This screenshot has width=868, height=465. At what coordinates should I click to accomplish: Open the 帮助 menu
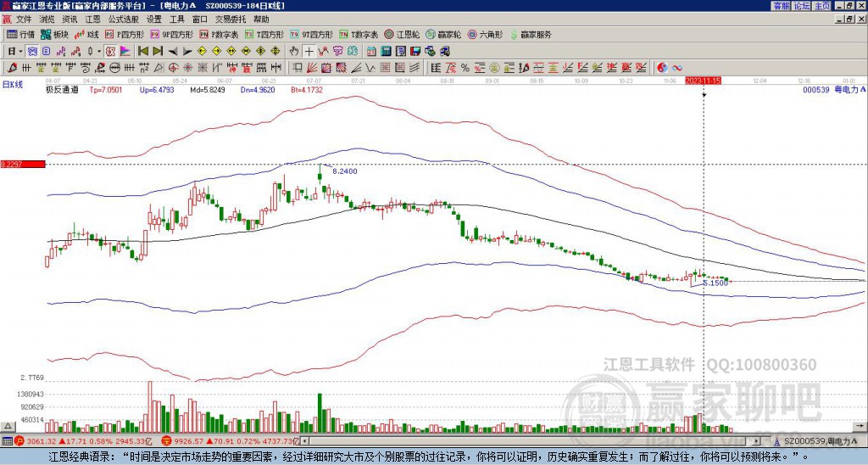click(x=261, y=20)
